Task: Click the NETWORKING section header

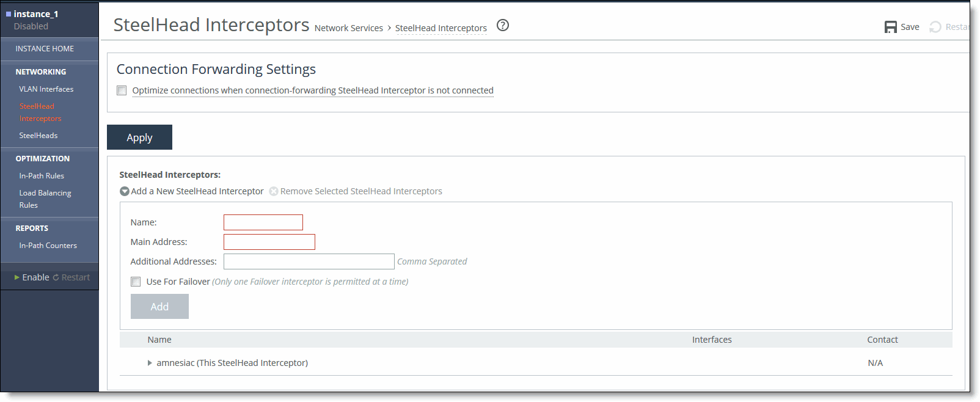Action: coord(41,72)
